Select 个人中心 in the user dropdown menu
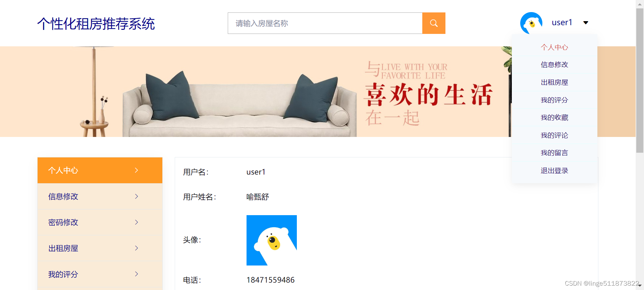This screenshot has width=644, height=290. (554, 47)
